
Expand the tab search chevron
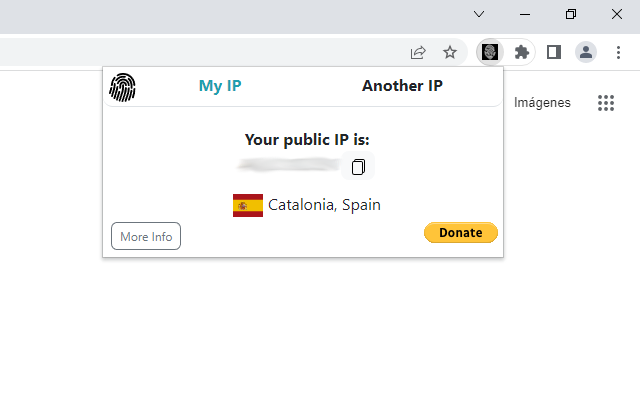point(479,14)
